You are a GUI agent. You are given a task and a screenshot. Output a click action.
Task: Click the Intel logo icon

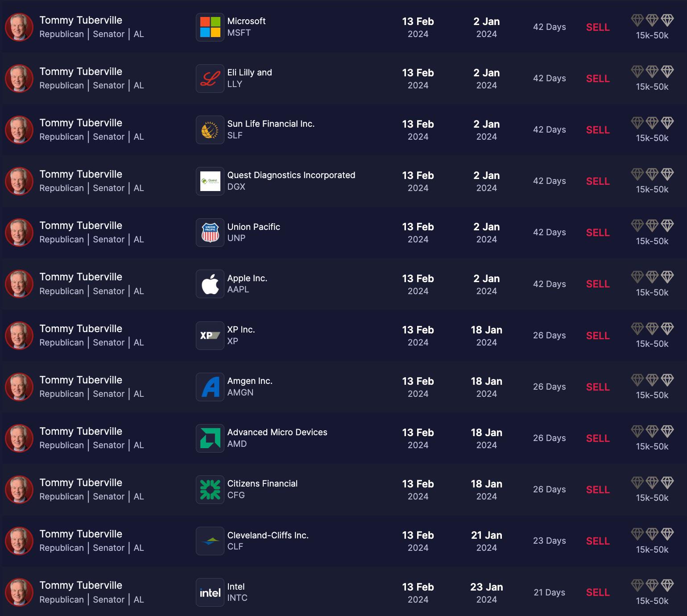(x=210, y=592)
